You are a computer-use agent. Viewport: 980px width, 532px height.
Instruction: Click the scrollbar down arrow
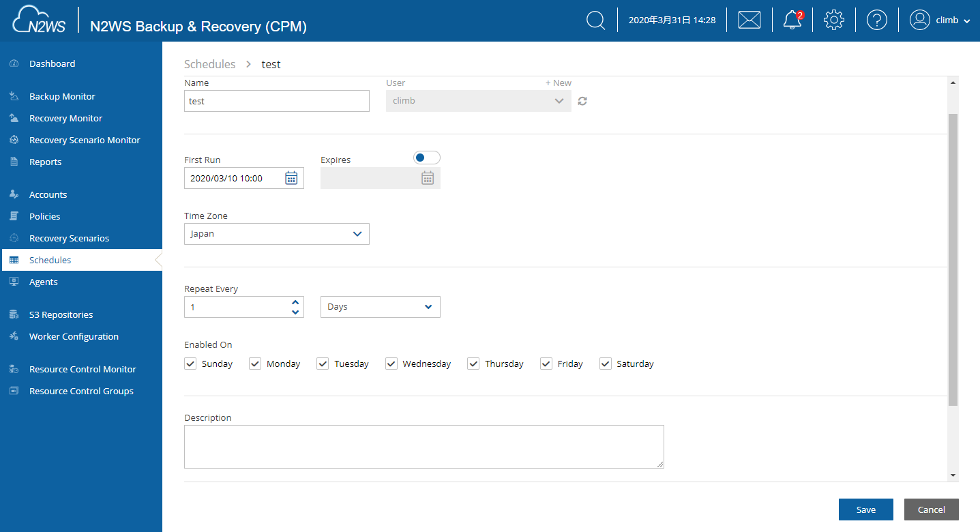pos(953,475)
